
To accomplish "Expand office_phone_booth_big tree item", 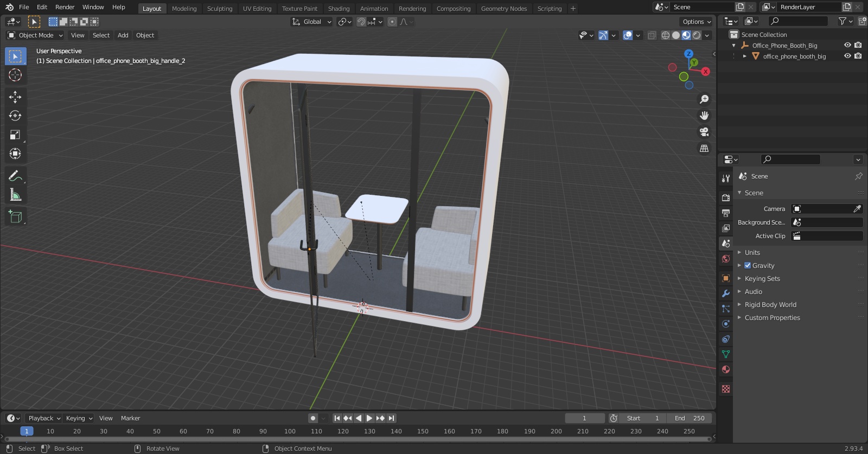I will pos(744,56).
